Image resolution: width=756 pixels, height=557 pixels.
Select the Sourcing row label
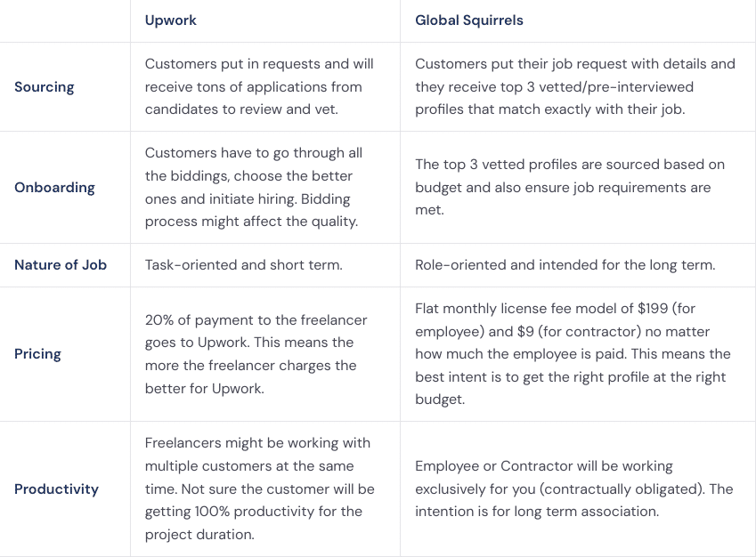[45, 87]
